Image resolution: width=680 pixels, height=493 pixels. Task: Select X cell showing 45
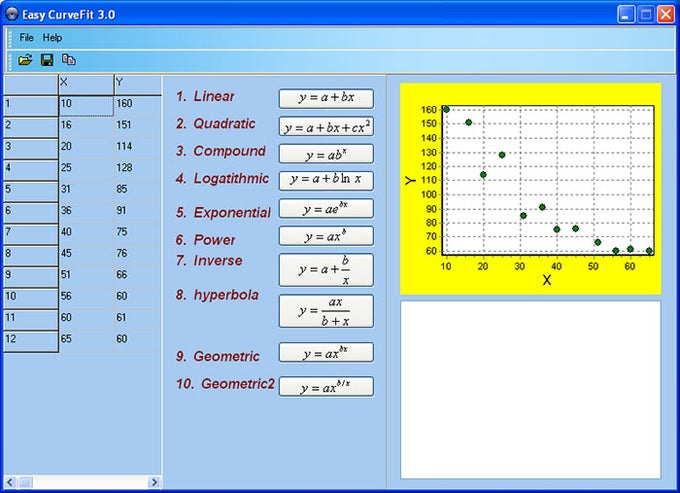(86, 256)
